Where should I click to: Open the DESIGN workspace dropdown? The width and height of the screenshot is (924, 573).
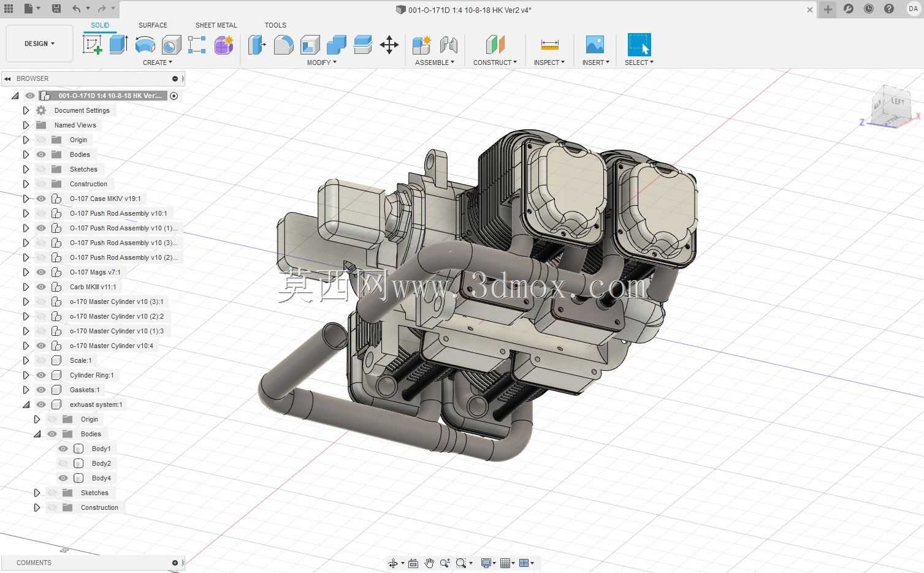coord(39,44)
